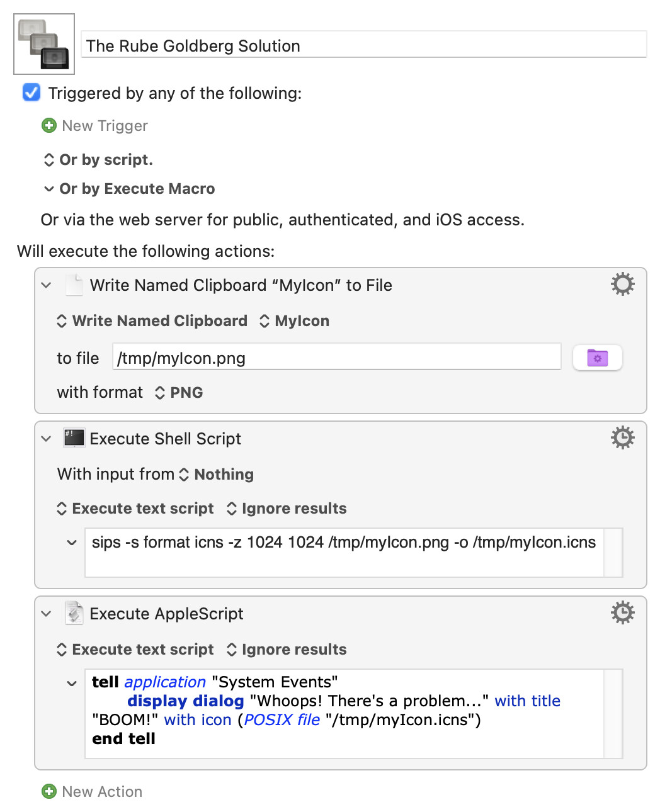Collapse the Or by Execute Macro section
The width and height of the screenshot is (660, 812).
pos(48,189)
